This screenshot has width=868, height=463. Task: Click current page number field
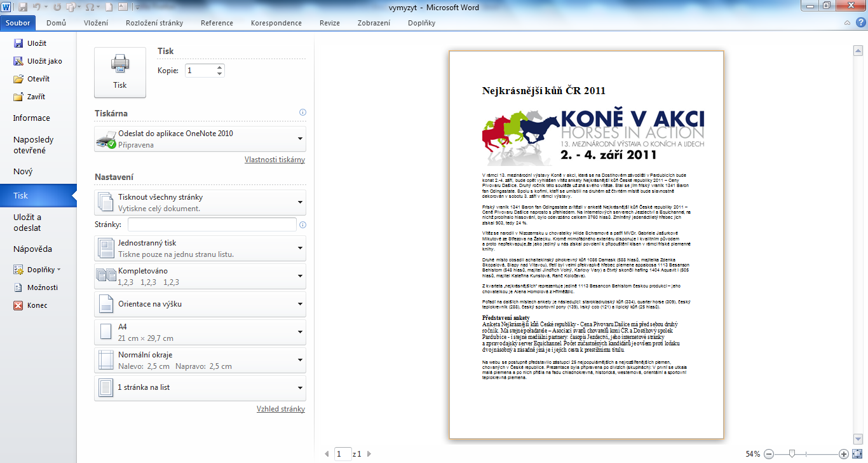(x=343, y=454)
